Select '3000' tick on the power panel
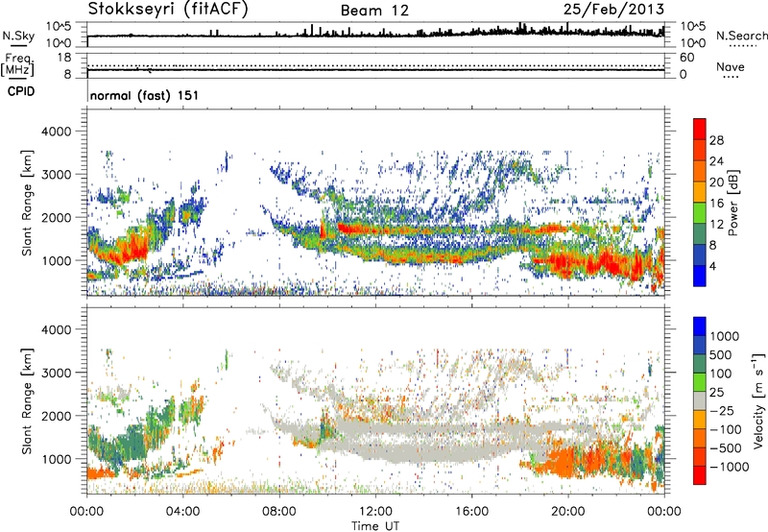 pyautogui.click(x=56, y=175)
